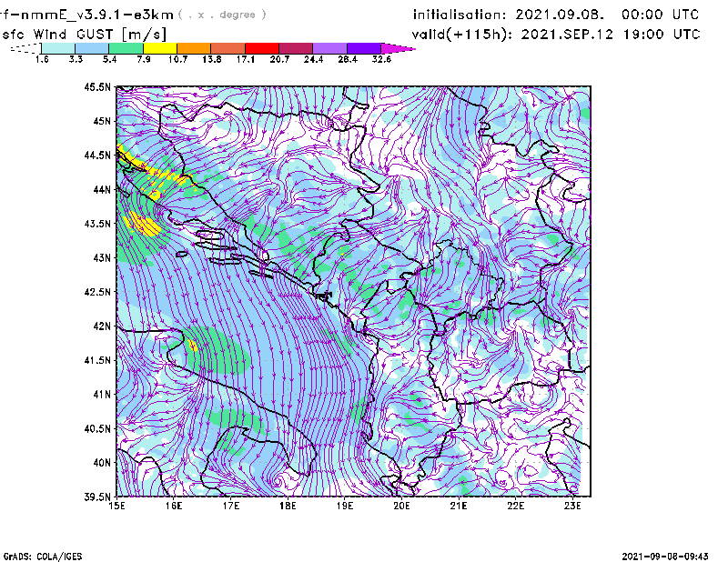Click the '42N' latitude label
The width and height of the screenshot is (728, 562).
tap(102, 326)
